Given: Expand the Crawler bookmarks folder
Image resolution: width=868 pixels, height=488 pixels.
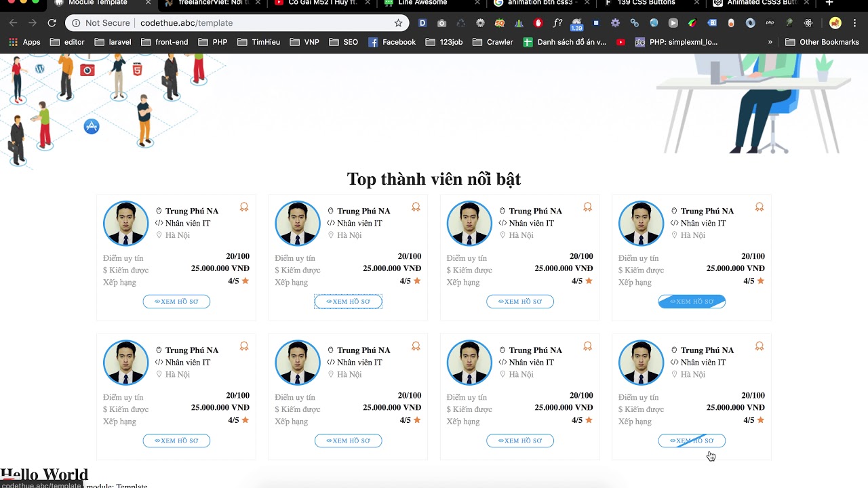Looking at the screenshot, I should (x=493, y=42).
